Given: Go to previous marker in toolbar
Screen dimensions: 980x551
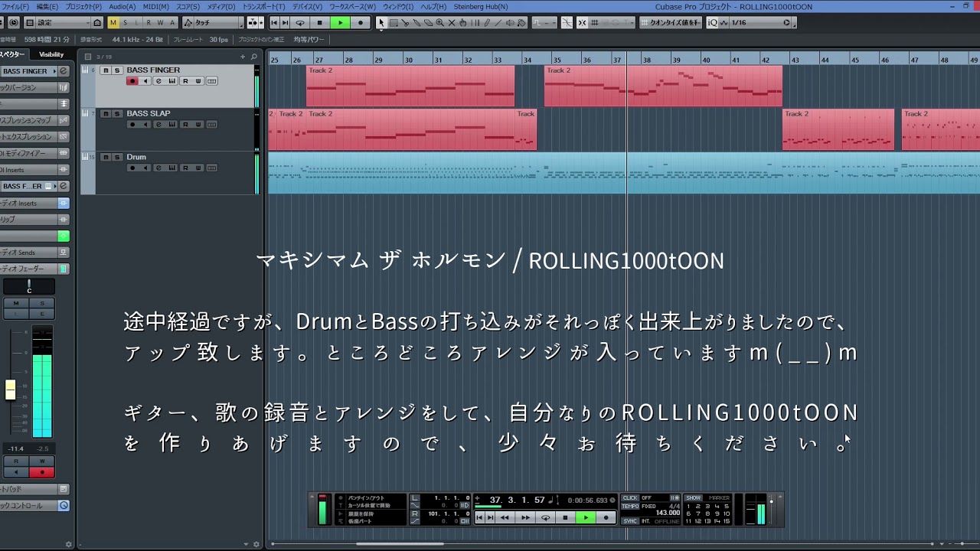Looking at the screenshot, I should click(274, 23).
